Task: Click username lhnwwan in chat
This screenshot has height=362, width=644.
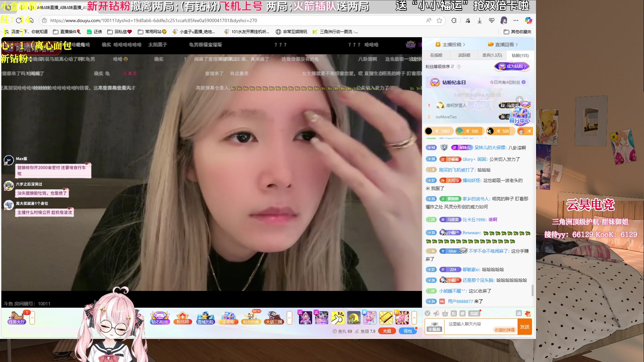Action: click(471, 233)
